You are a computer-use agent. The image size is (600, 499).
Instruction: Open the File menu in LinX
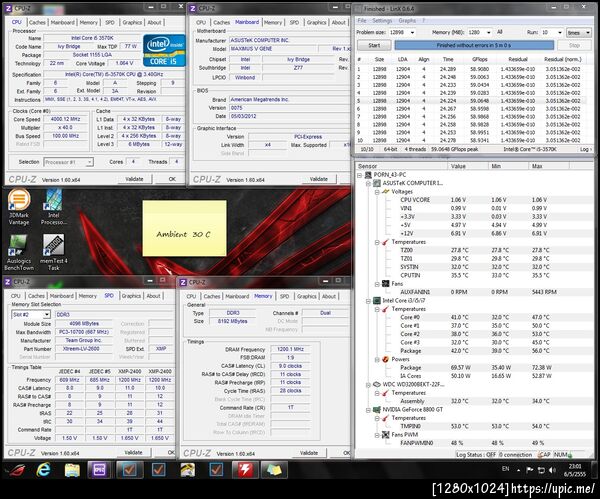pyautogui.click(x=362, y=21)
